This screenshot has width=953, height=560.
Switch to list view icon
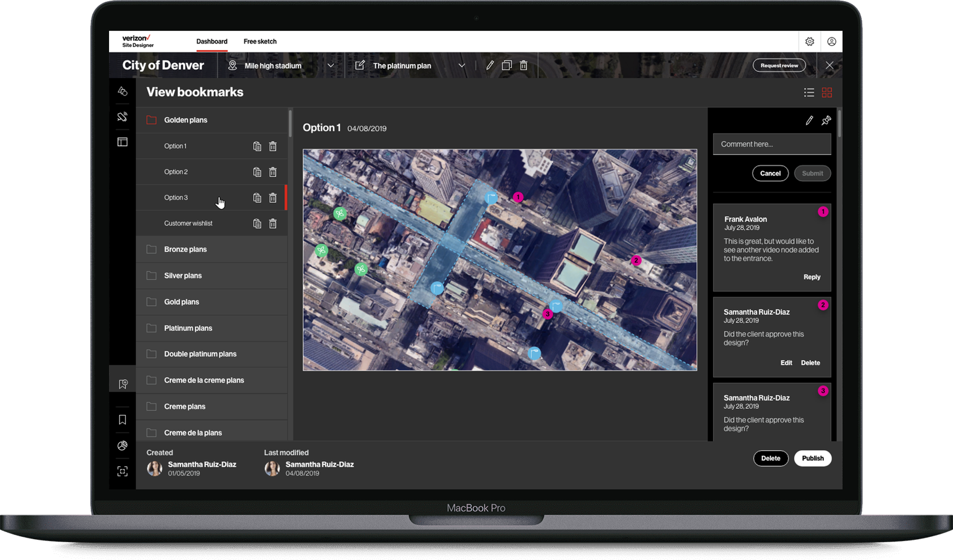[809, 92]
